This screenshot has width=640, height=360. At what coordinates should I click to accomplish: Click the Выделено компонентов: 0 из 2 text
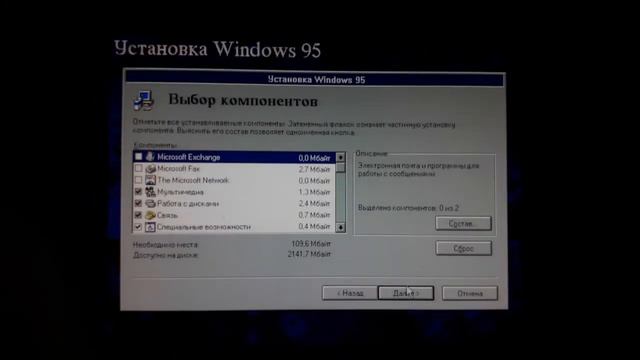click(408, 208)
